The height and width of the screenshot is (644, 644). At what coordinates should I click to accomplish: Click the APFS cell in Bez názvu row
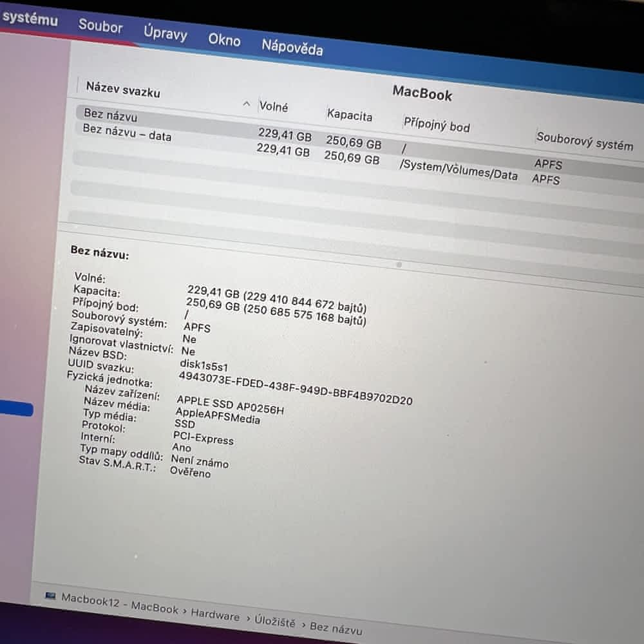coord(548,164)
